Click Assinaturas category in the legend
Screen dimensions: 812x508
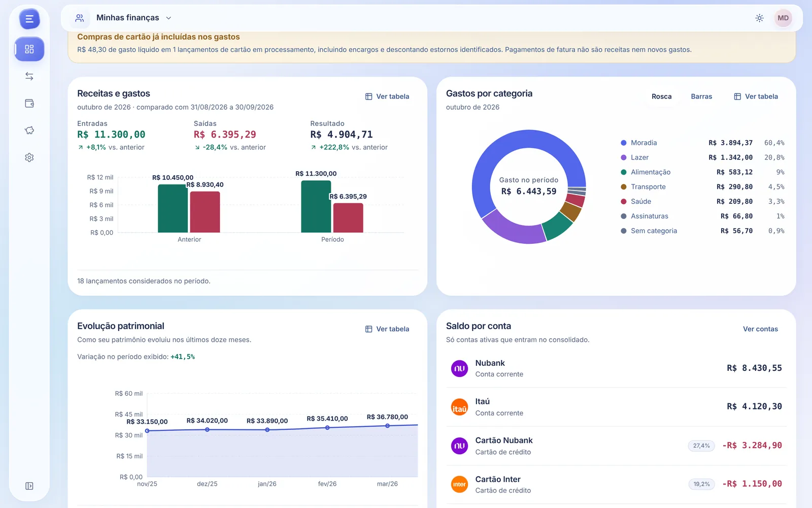click(x=650, y=216)
